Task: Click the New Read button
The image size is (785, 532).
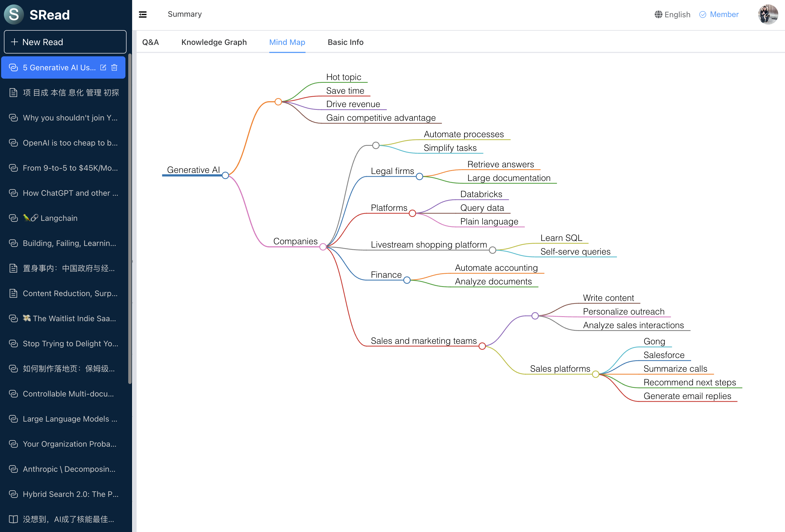Action: [65, 42]
